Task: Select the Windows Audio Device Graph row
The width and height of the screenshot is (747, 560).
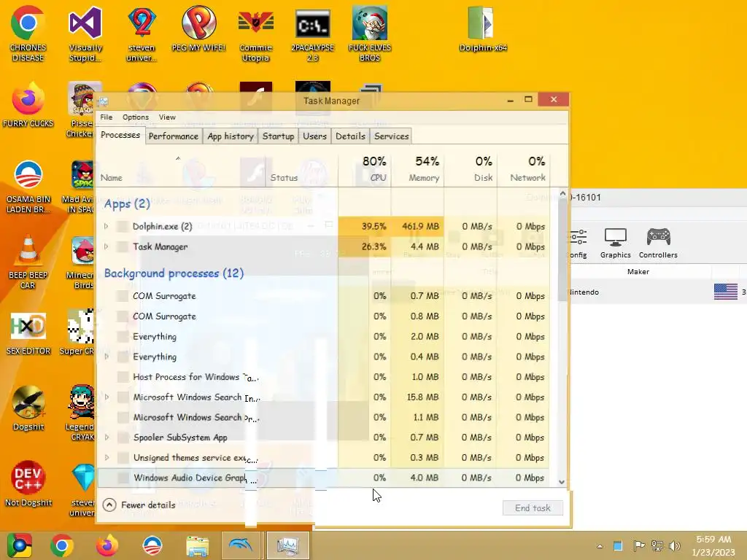Action: point(324,478)
